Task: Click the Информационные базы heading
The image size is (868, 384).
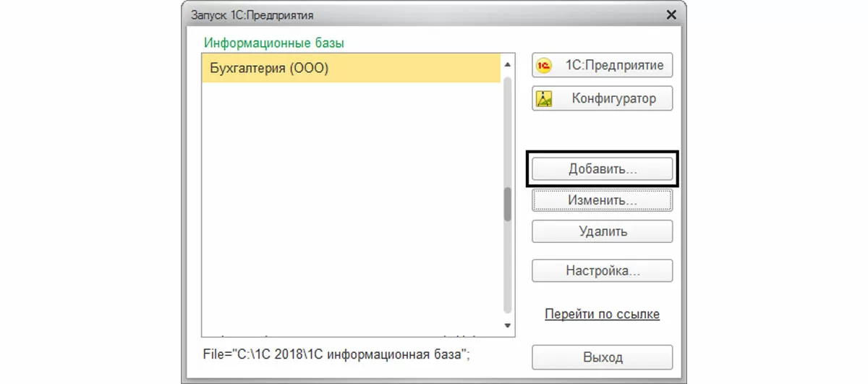Action: click(274, 43)
